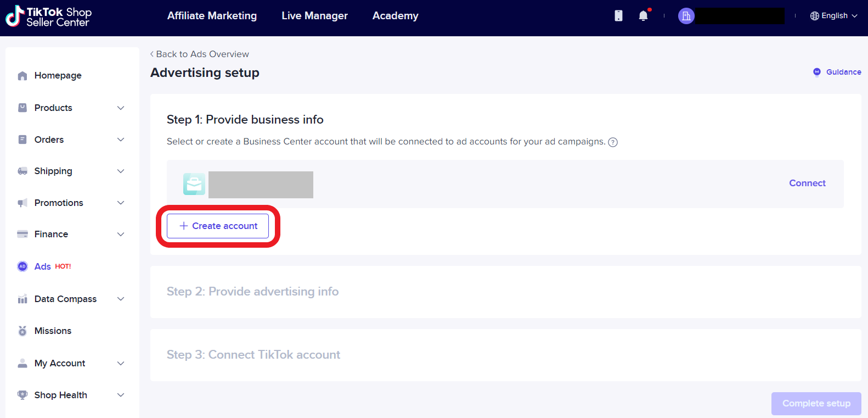Image resolution: width=868 pixels, height=418 pixels.
Task: Click the Orders clipboard icon
Action: pyautogui.click(x=22, y=140)
